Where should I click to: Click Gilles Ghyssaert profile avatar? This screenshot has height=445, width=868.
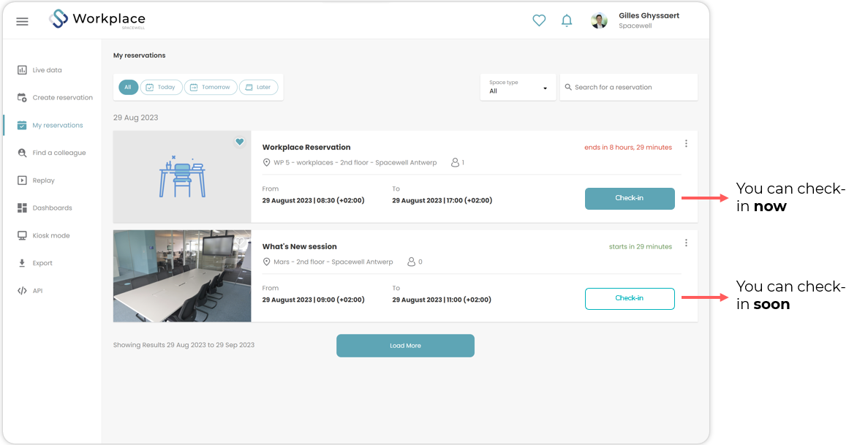pyautogui.click(x=599, y=20)
